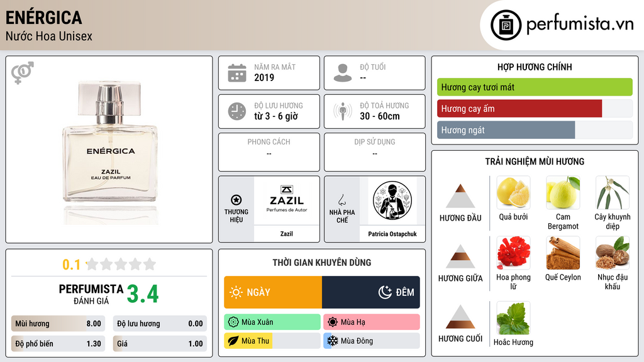Click the Nước Hoa Unisex subtitle
Screen dimensions: 644x362
[x=49, y=36]
